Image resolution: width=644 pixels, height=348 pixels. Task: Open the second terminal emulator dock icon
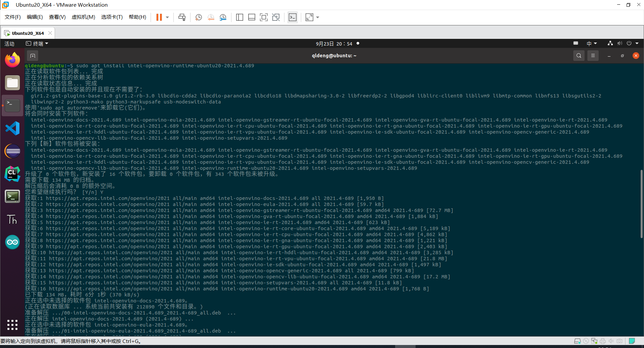(x=12, y=197)
